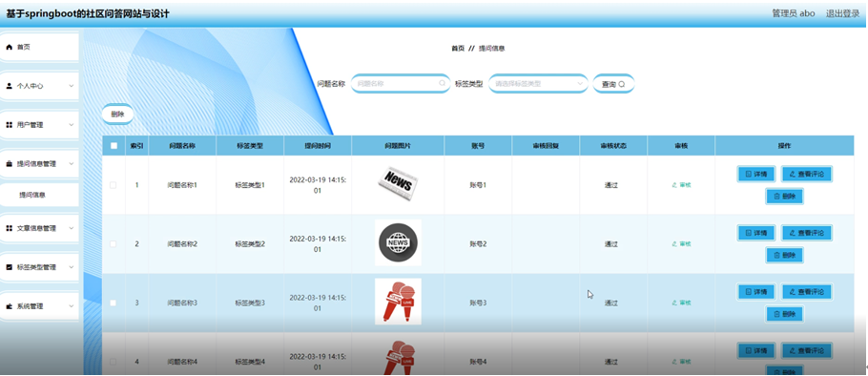The width and height of the screenshot is (868, 376).
Task: Click the briefcase icon beside 提问信息管理
Action: pyautogui.click(x=9, y=164)
